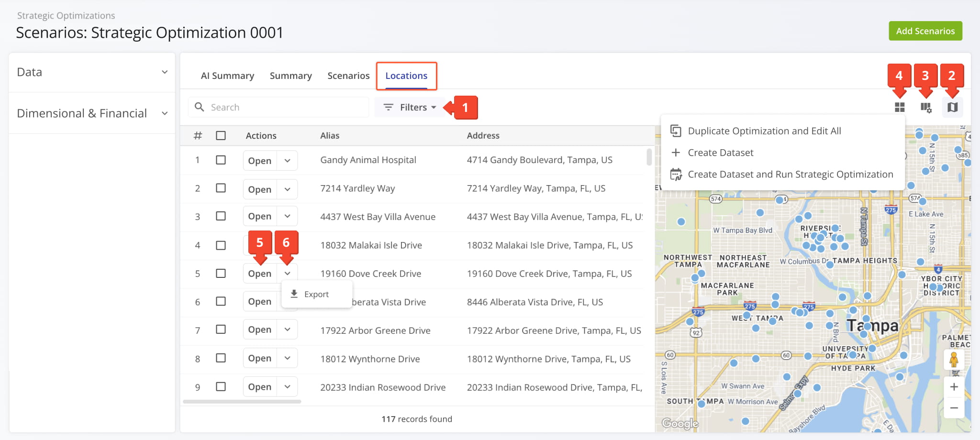Click the Alias column header
980x440 pixels.
click(x=330, y=135)
